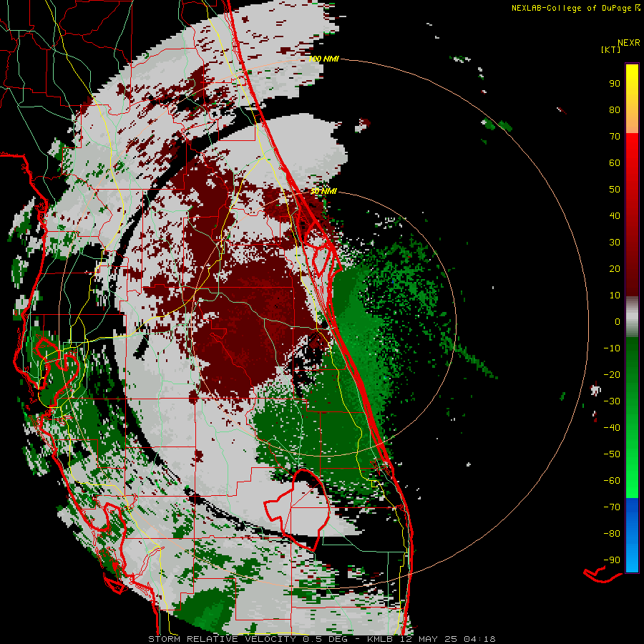Click the blue bottom segment of velocity colorbar
This screenshot has width=644, height=644.
(x=632, y=535)
